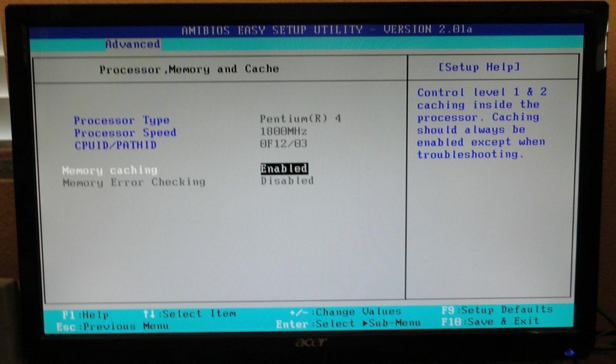Toggle the Disabled value for Memory Error Checking

pos(287,181)
